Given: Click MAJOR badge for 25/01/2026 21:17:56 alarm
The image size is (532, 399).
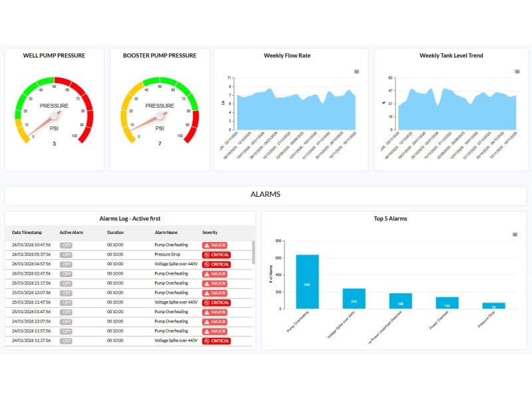Looking at the screenshot, I should (215, 283).
